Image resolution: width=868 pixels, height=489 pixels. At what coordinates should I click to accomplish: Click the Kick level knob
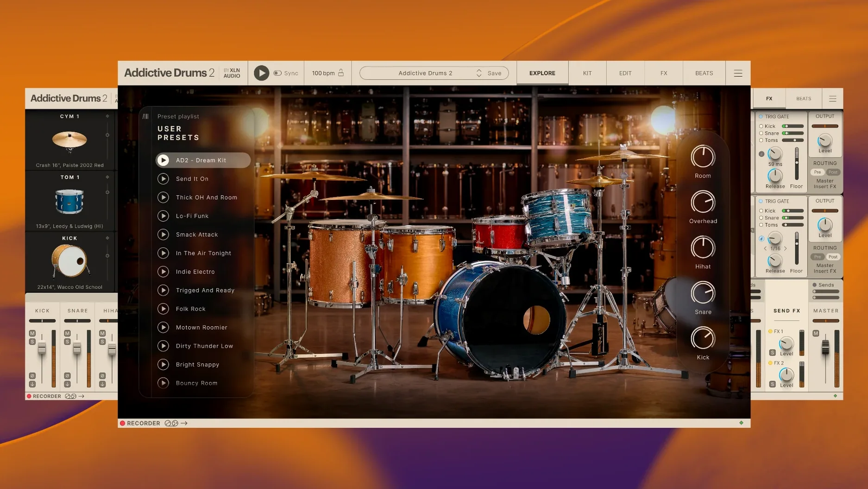point(703,339)
